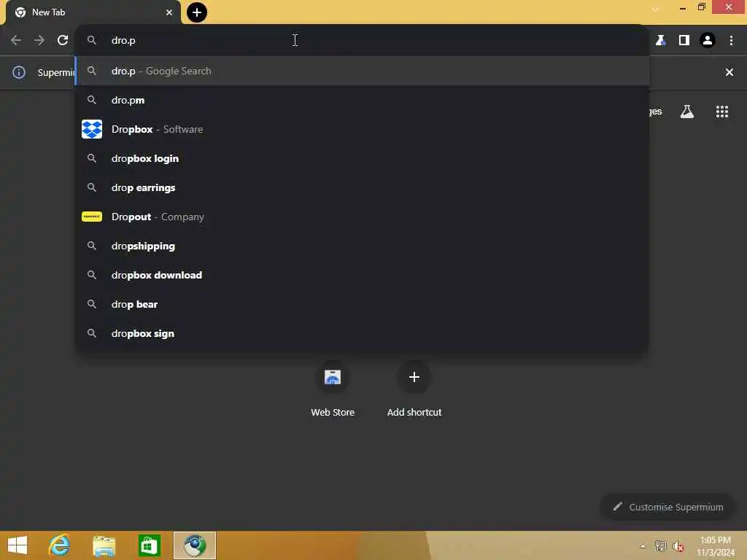Open the profile avatar icon

tap(708, 41)
